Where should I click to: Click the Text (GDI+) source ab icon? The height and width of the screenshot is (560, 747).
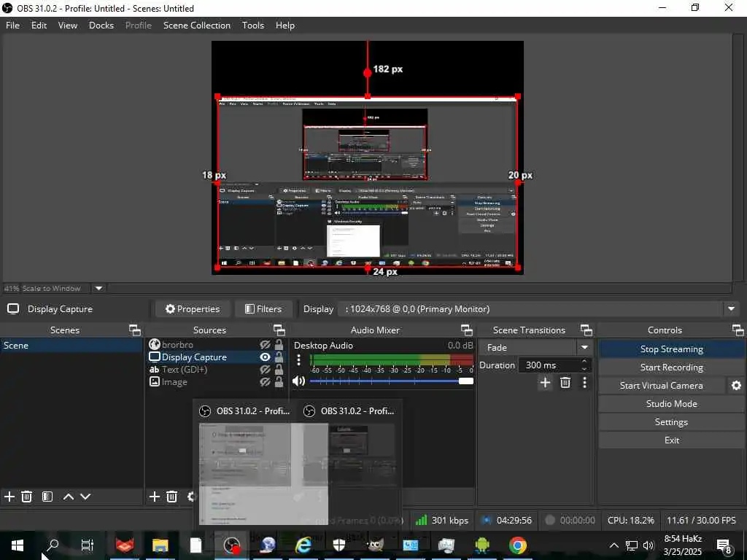point(155,370)
